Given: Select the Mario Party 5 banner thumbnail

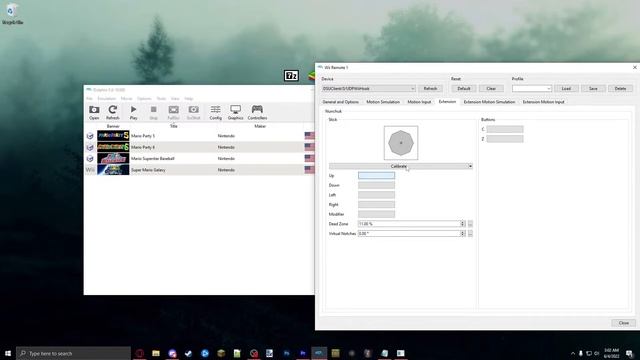Looking at the screenshot, I should [113, 136].
